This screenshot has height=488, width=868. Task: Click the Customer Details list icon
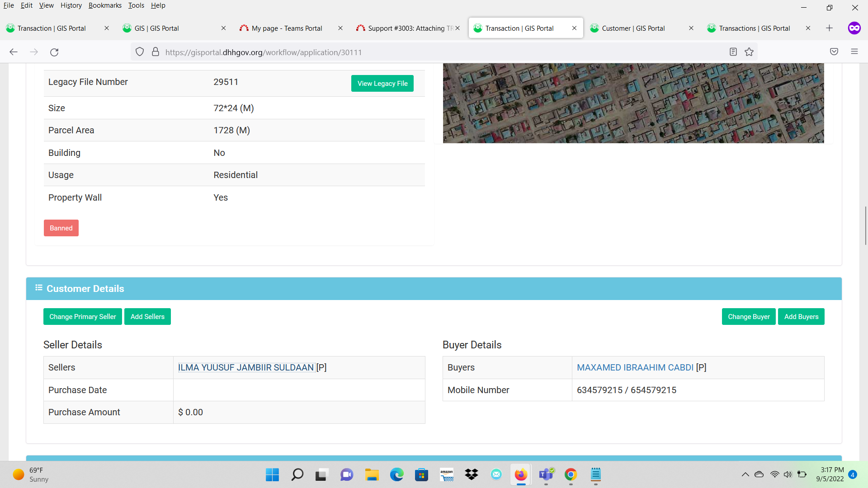[x=39, y=288]
